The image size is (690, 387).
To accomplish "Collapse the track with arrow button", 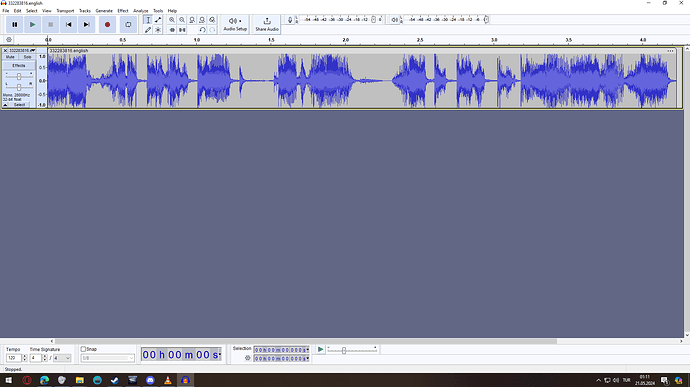I will click(x=5, y=105).
